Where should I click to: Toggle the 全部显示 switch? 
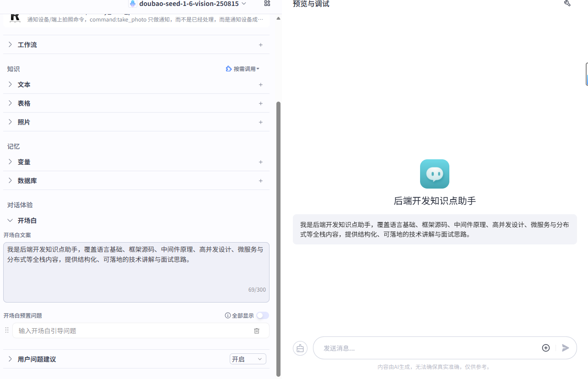click(x=262, y=315)
